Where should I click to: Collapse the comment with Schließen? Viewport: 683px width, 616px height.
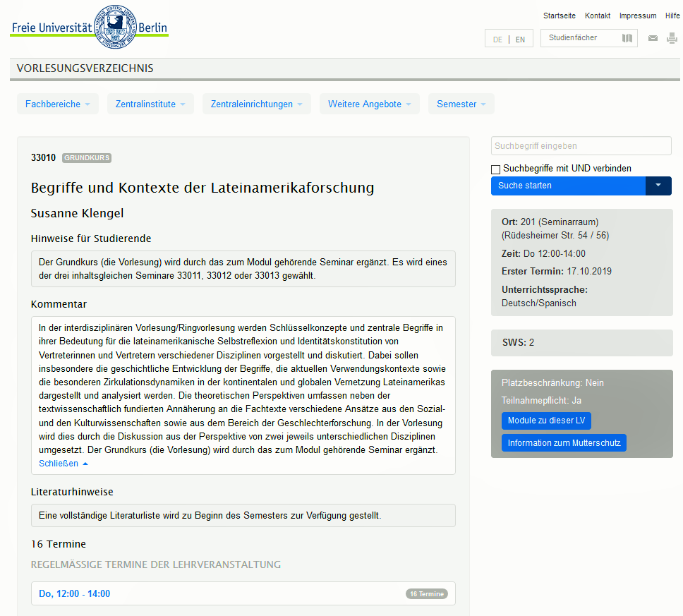pyautogui.click(x=64, y=464)
